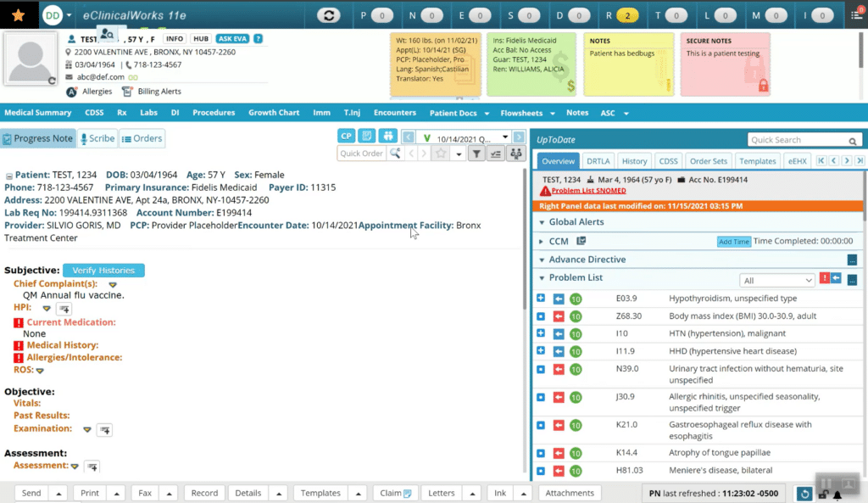This screenshot has width=868, height=503.
Task: Go to previous encounter arrow
Action: pos(409,137)
